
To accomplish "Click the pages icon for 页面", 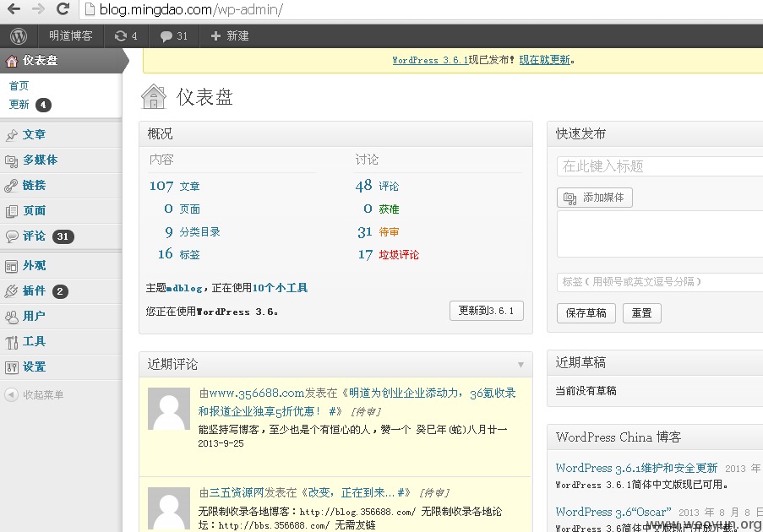I will (12, 211).
